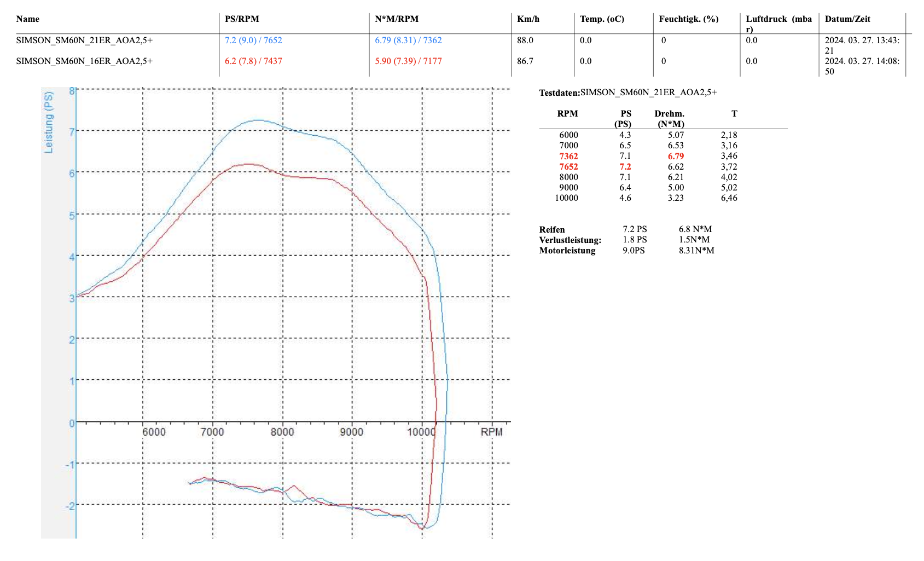Click the PS (PS) header in Testdaten table
Viewport: 924px width, 561px height.
(624, 119)
